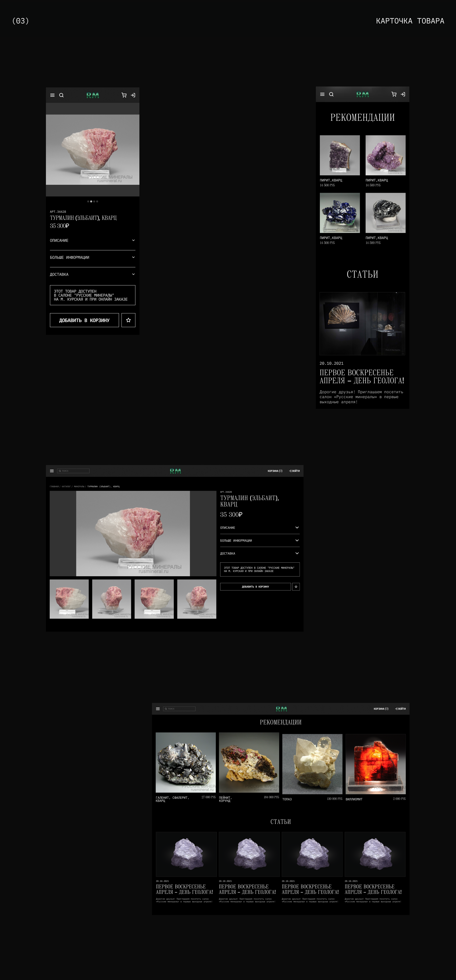
Task: Go to МИНЕРАЛЫ breadcrumb on desktop product page
Action: tap(79, 487)
